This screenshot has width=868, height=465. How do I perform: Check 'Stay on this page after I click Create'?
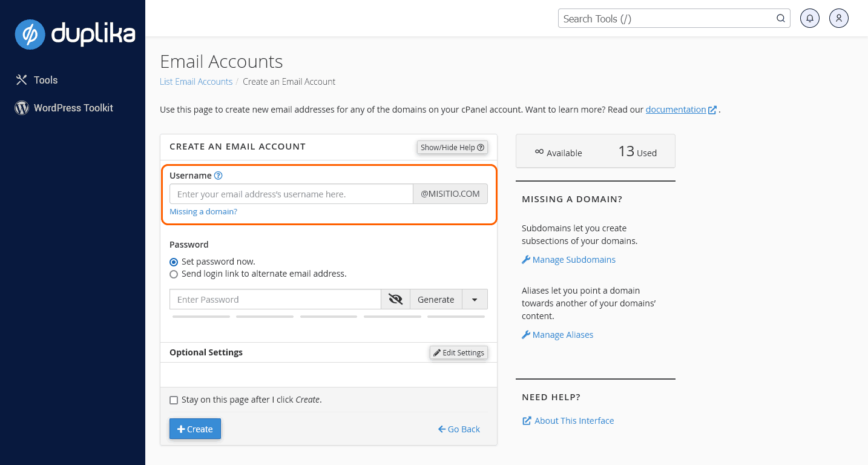pyautogui.click(x=174, y=400)
